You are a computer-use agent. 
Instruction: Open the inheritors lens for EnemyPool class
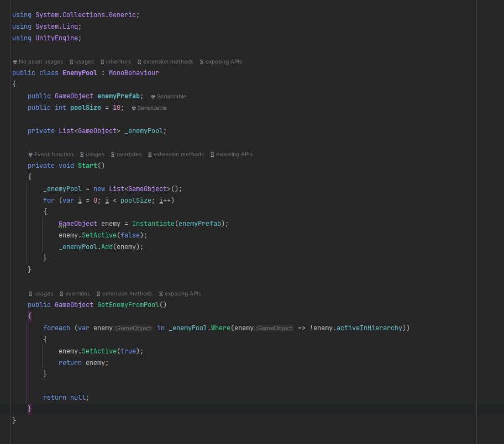(116, 62)
